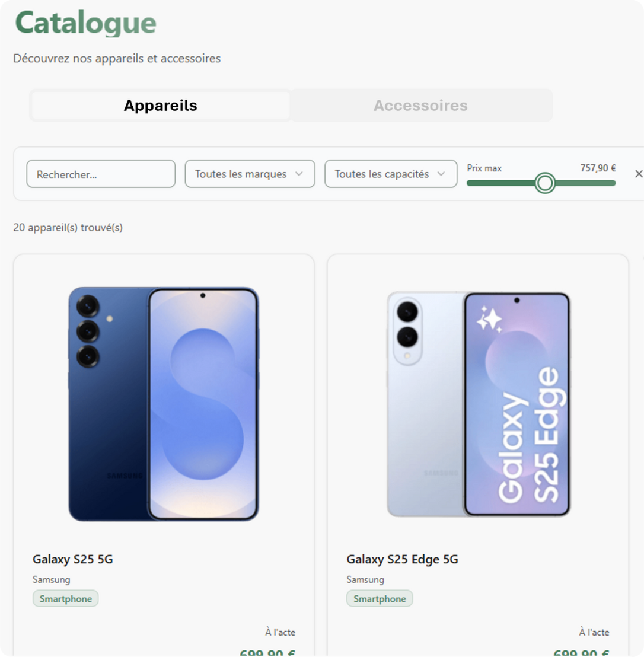Click the Prix max slider handle
Screen dimensions: 644x657
click(544, 183)
